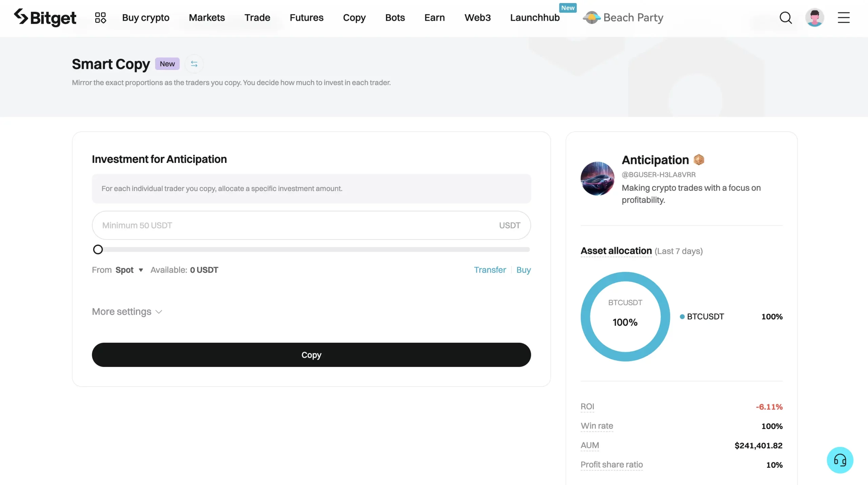
Task: Click the Available: 0 USDT balance text
Action: click(184, 270)
